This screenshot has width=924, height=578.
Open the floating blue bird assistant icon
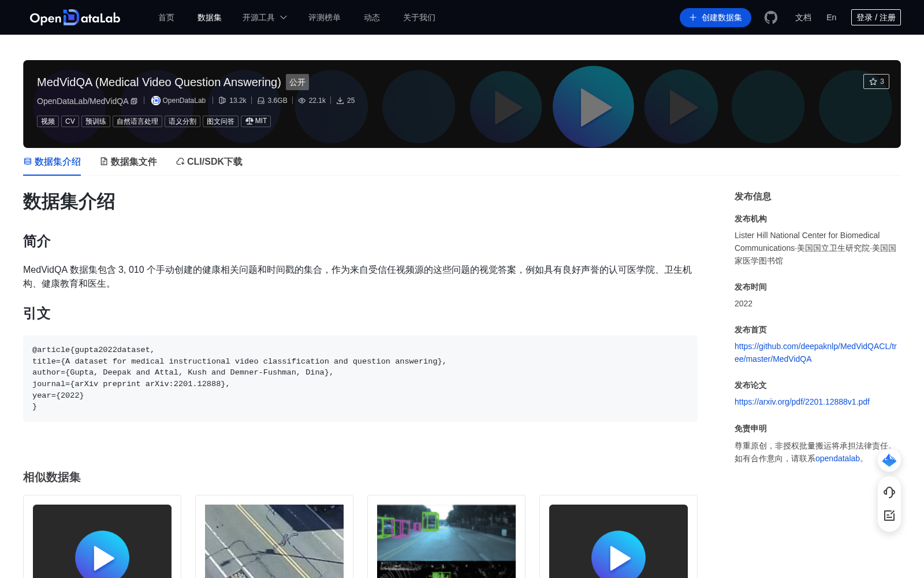889,460
